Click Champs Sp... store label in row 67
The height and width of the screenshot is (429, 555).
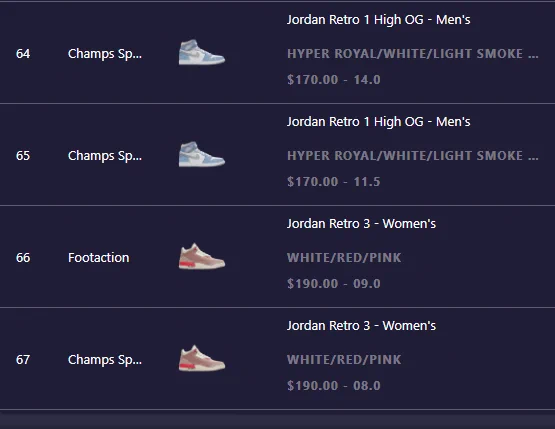[x=105, y=360]
